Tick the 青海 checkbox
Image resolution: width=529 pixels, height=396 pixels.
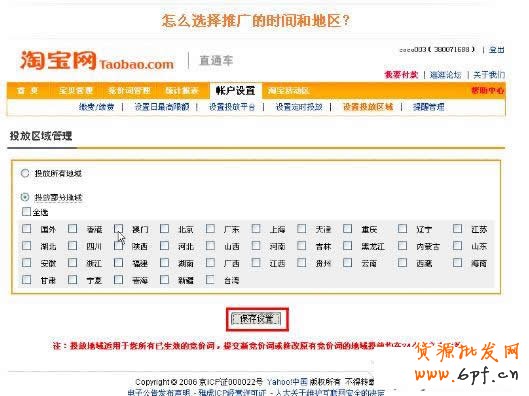[118, 279]
